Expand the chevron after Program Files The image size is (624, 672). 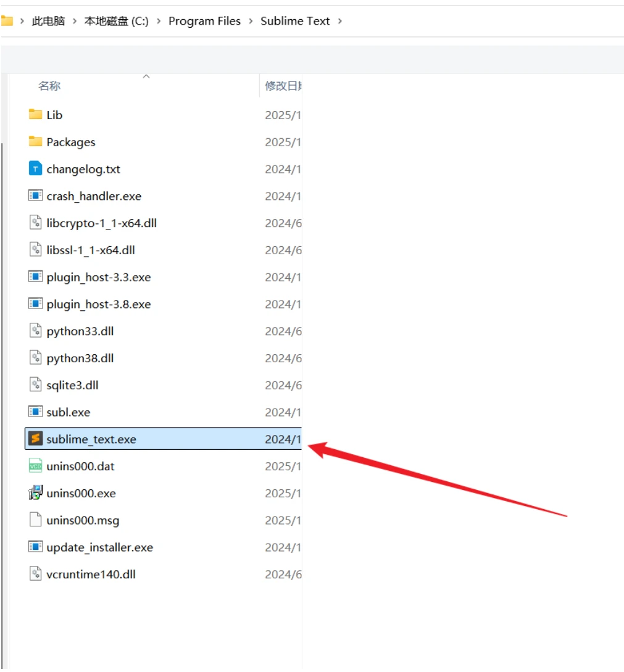coord(251,21)
